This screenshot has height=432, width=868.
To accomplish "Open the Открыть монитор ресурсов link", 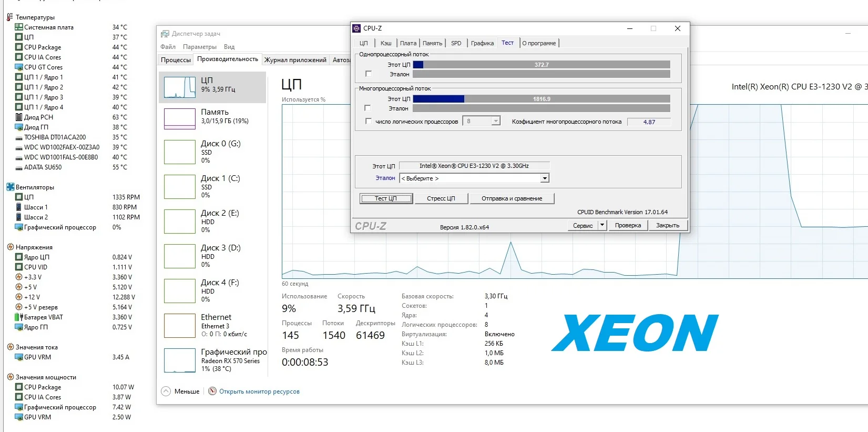I will click(x=259, y=391).
